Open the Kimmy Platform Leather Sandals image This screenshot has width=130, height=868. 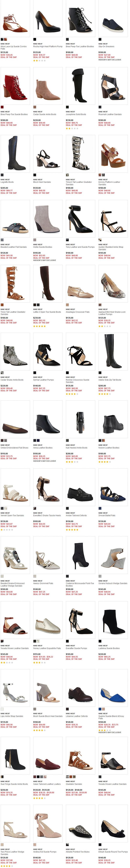coord(113,154)
